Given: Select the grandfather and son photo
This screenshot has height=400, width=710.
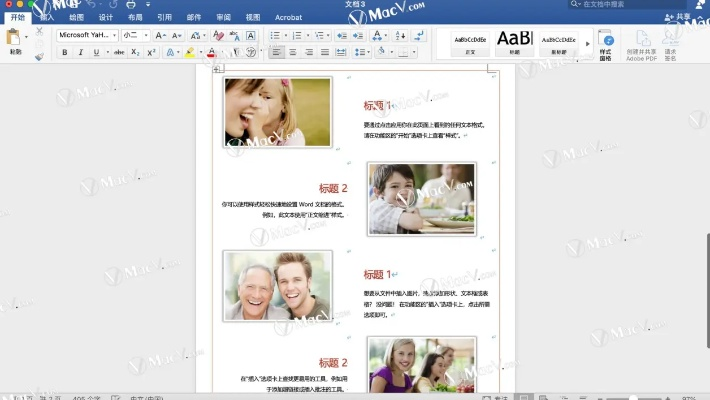Looking at the screenshot, I should (x=278, y=286).
